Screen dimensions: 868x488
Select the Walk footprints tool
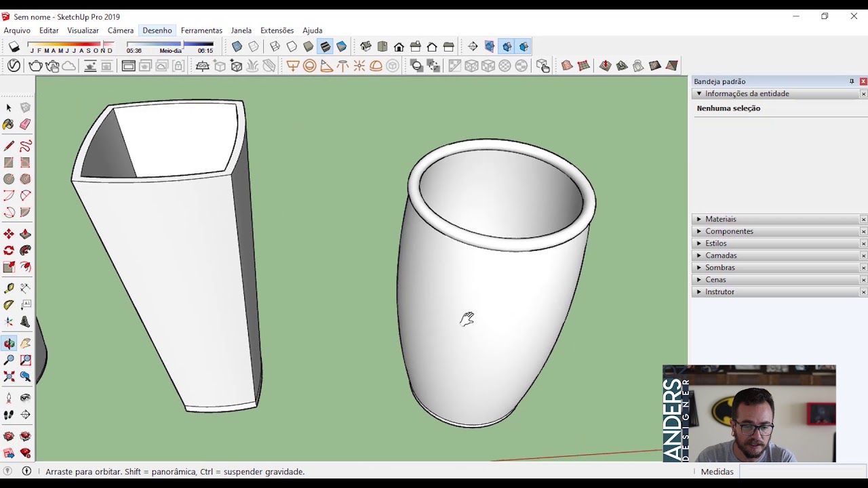(9, 415)
